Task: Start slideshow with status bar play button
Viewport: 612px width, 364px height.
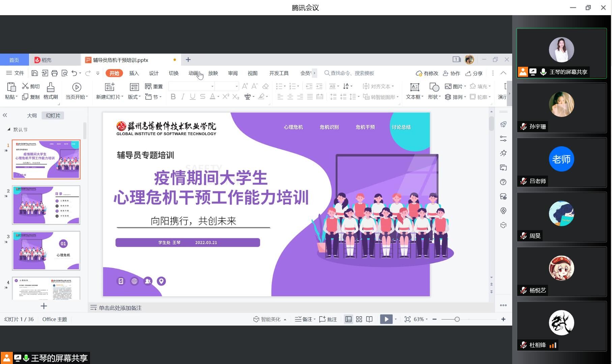Action: point(386,319)
